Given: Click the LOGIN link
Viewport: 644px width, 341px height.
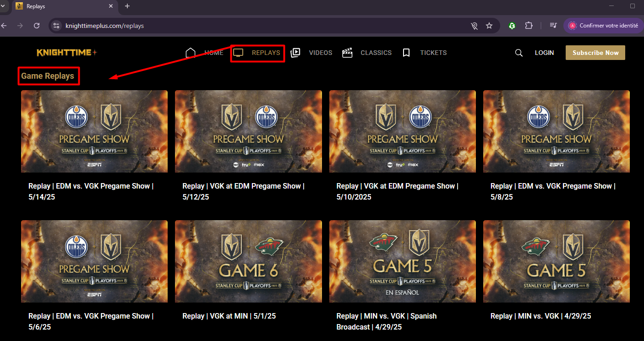Looking at the screenshot, I should tap(544, 53).
